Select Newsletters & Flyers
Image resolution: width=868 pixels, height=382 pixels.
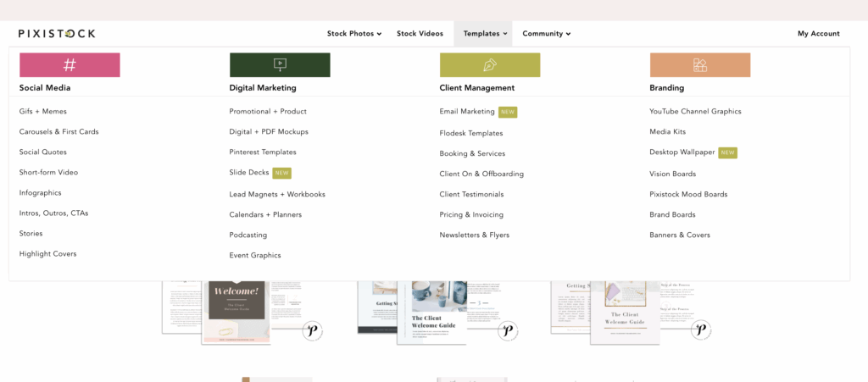click(475, 235)
